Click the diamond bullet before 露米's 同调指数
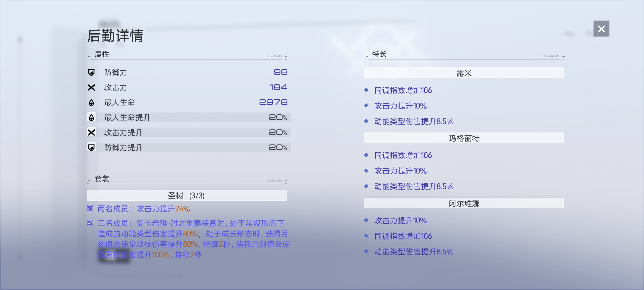This screenshot has height=290, width=644. [366, 90]
